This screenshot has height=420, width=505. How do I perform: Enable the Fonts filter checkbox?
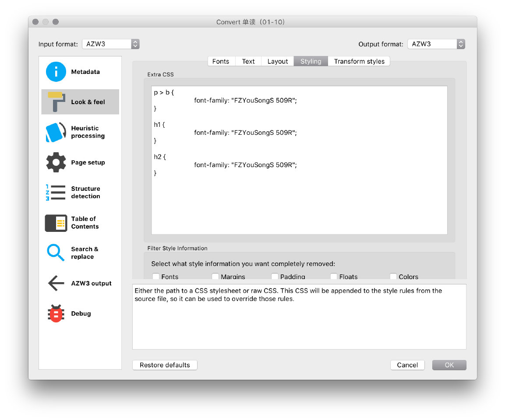pos(156,276)
